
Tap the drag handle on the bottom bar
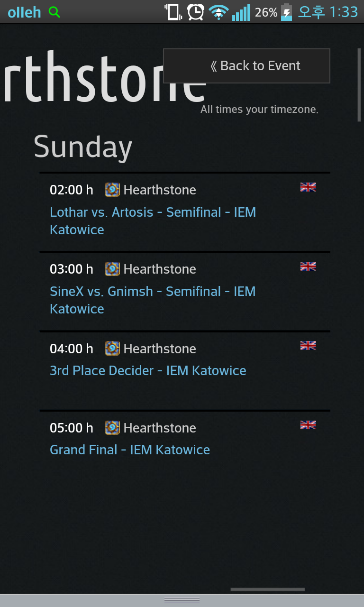tap(182, 600)
